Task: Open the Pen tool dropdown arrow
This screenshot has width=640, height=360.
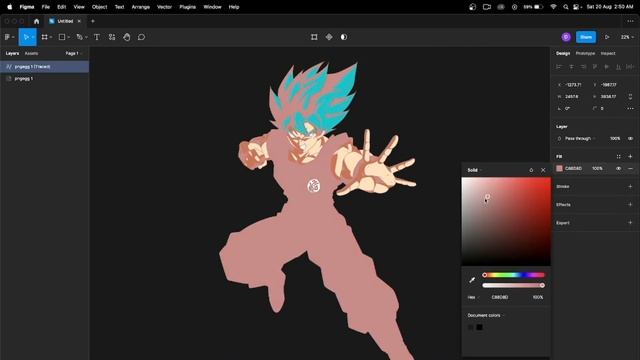Action: coord(86,38)
